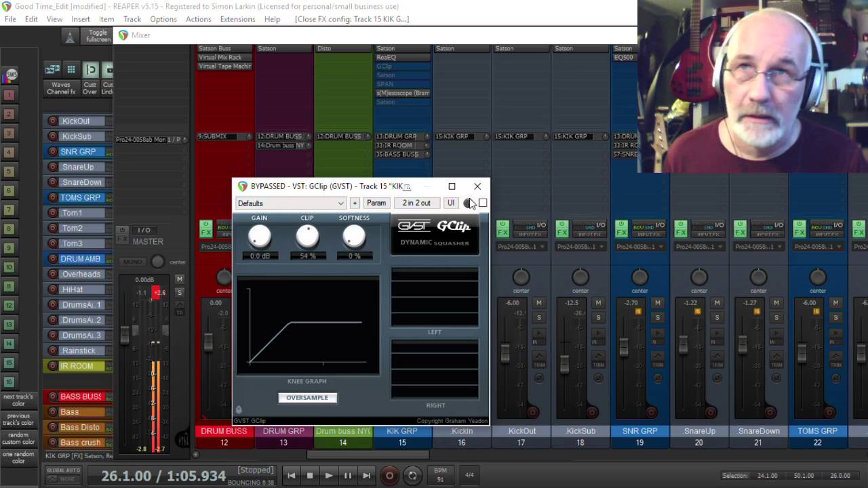Click the Play transport button

[329, 476]
